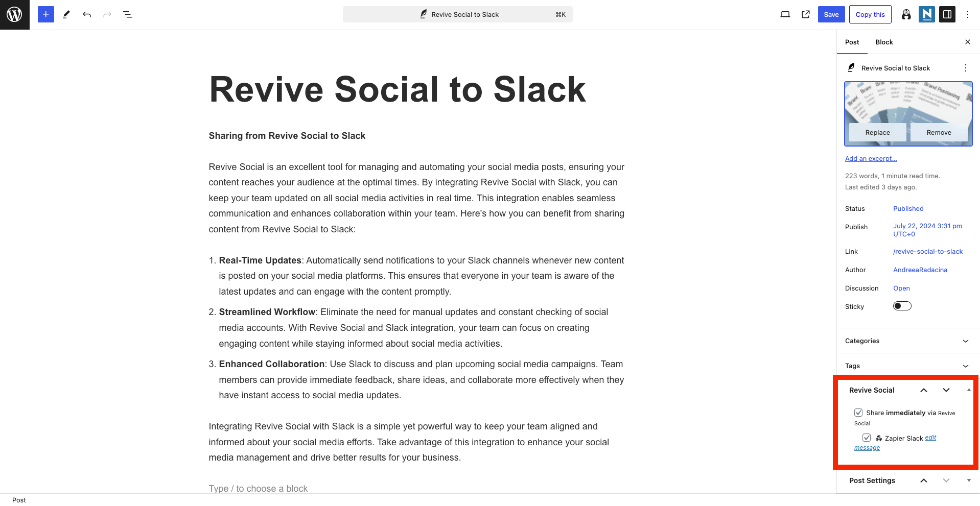Image resolution: width=980 pixels, height=506 pixels.
Task: Click the WordPress logo icon
Action: (x=14, y=14)
